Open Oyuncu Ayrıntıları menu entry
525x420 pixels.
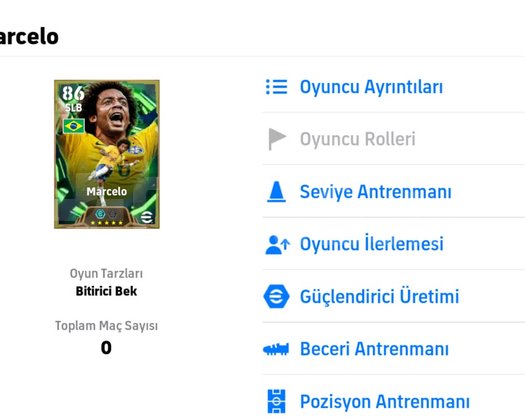(x=393, y=87)
